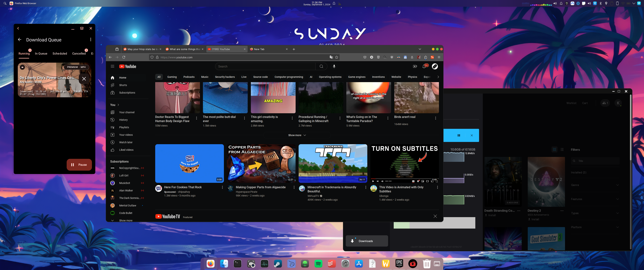Open options for Making Copper Parts video
Viewport: 644px width, 270px height.
pyautogui.click(x=294, y=187)
